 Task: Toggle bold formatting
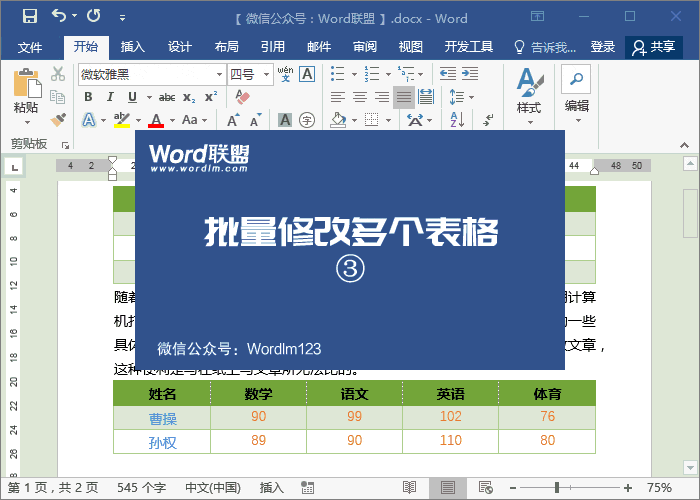point(88,97)
